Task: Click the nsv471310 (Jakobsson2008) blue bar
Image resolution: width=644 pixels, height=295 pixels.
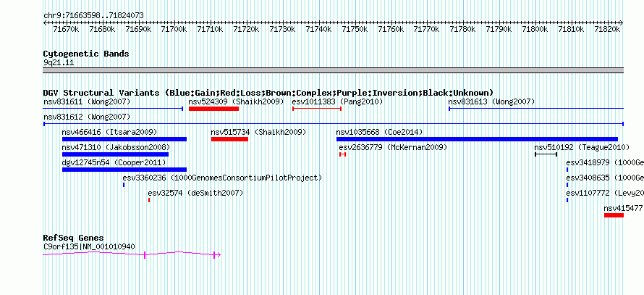Action: coord(115,154)
